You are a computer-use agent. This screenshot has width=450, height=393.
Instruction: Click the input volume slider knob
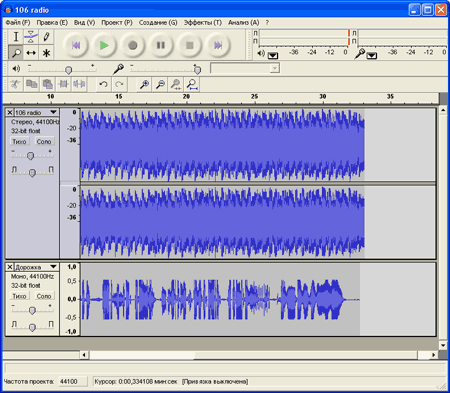(197, 70)
